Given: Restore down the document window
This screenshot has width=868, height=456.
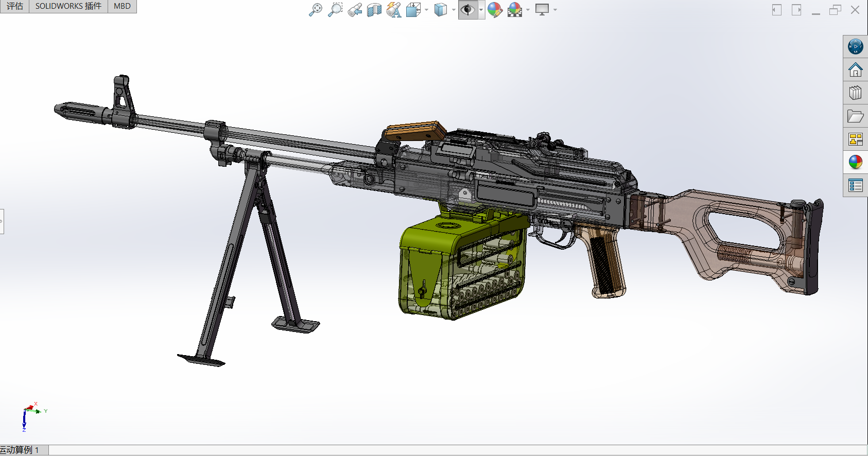Looking at the screenshot, I should pos(835,10).
